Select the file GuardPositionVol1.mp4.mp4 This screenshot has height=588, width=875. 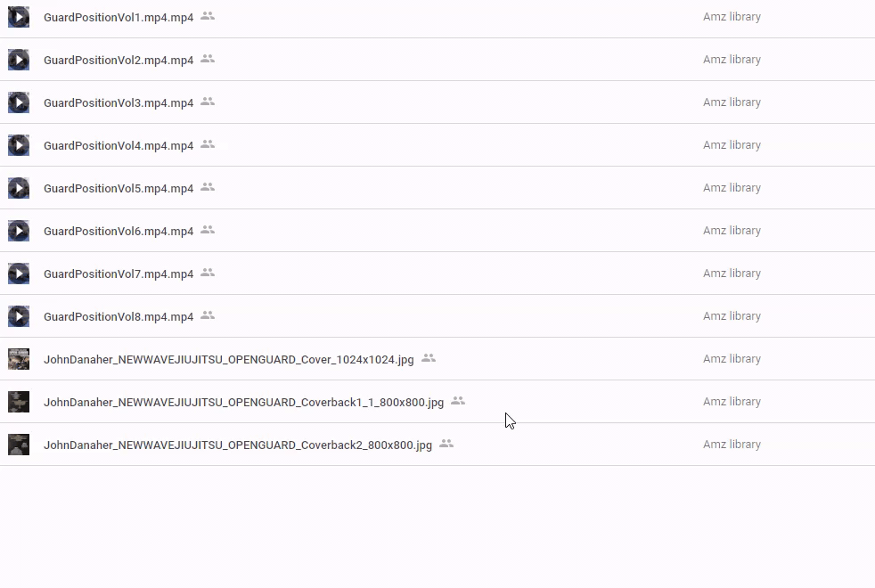119,18
